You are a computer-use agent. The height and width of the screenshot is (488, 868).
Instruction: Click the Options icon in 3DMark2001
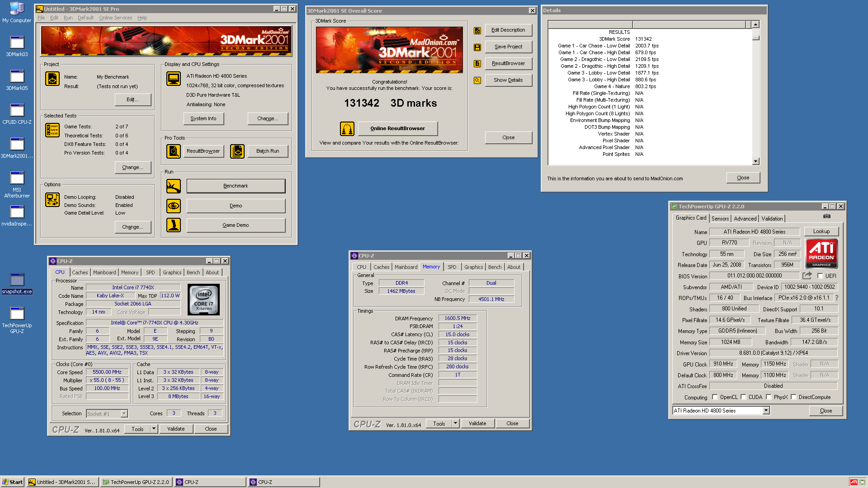click(52, 200)
